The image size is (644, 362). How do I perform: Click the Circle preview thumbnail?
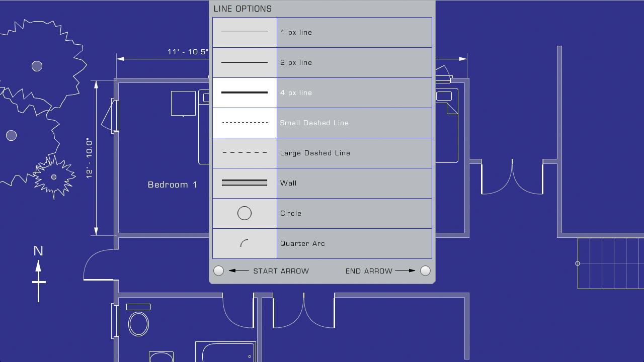coord(244,213)
